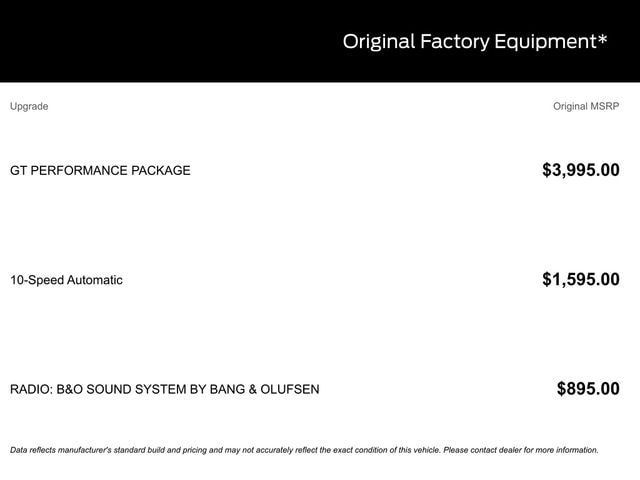
Task: Click the word "Original" in the banner title
Action: coord(377,42)
